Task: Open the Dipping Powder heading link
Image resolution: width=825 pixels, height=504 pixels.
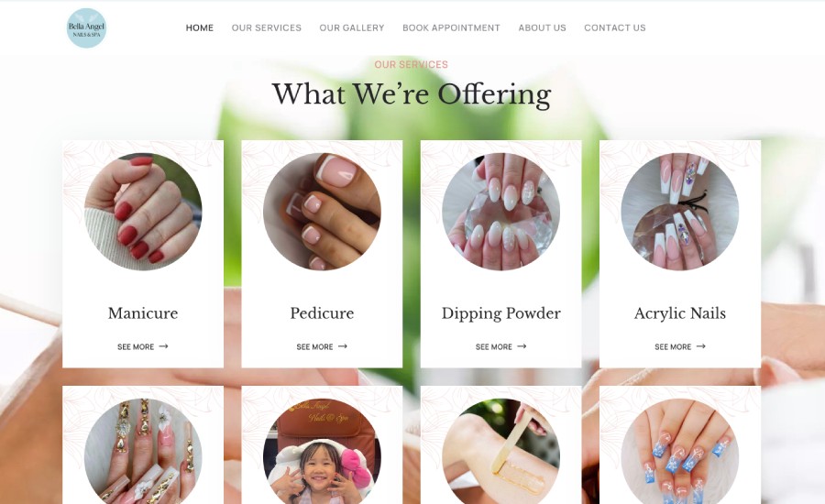Action: coord(500,313)
